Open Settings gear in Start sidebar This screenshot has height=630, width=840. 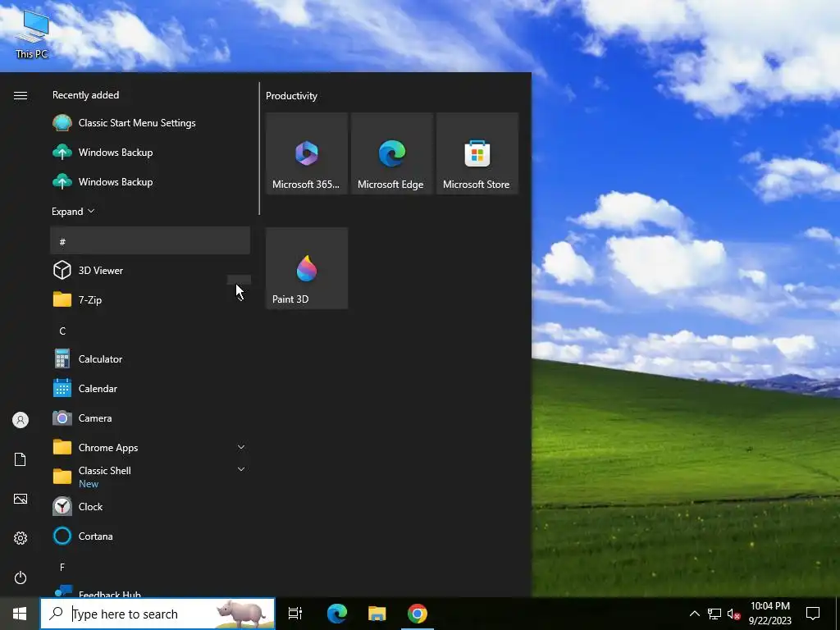(21, 538)
